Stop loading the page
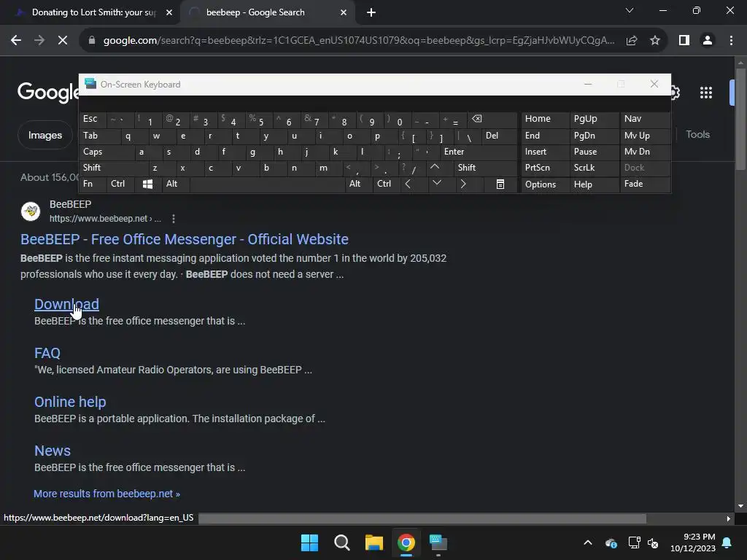The width and height of the screenshot is (747, 560). click(63, 41)
